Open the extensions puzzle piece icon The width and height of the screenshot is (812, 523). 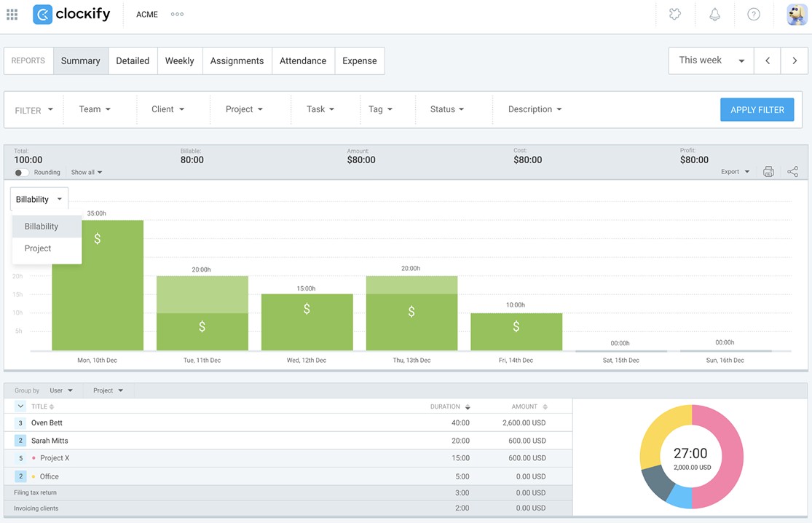[x=675, y=15]
